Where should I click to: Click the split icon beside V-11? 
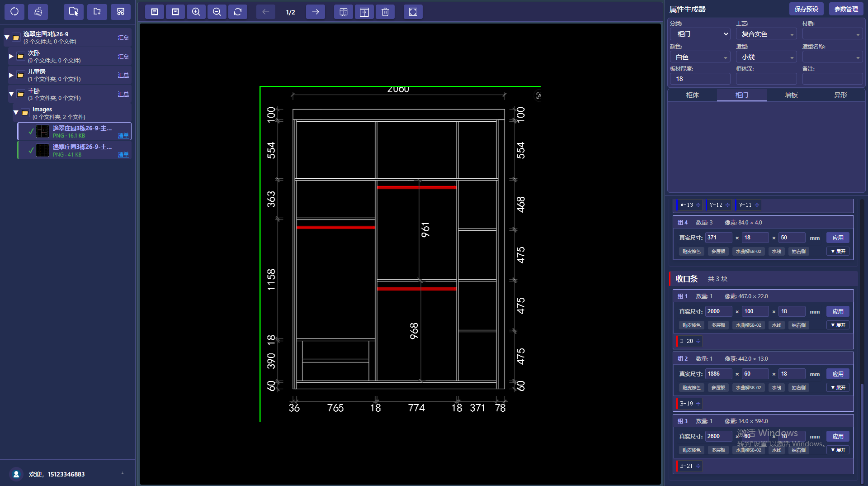[757, 205]
